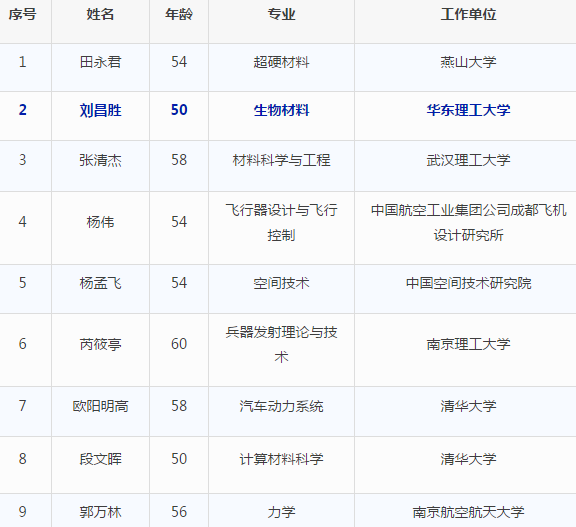Click 飞行器设计与飞行控制 specialty cell
Image resolution: width=576 pixels, height=527 pixels.
point(281,223)
